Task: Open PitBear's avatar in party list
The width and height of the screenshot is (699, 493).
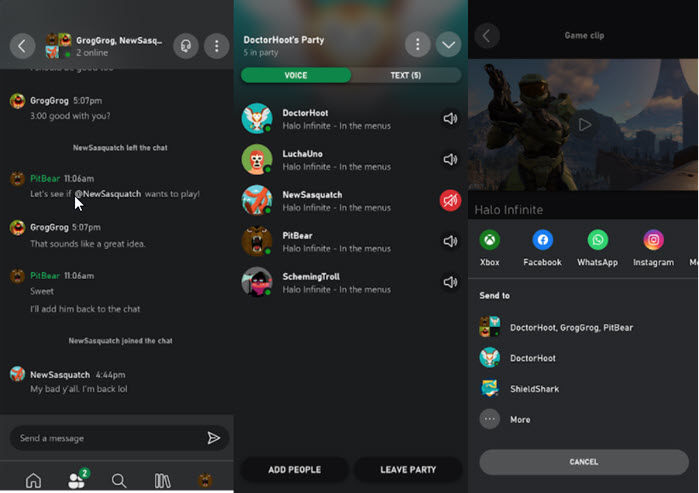Action: pyautogui.click(x=257, y=241)
